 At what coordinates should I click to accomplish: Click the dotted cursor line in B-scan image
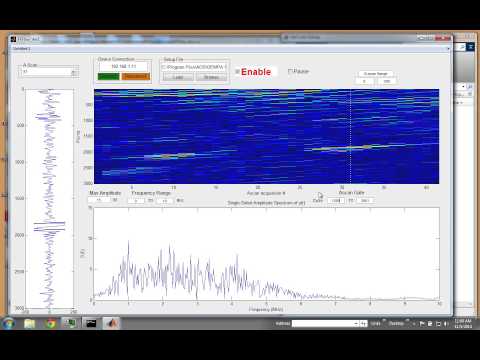click(351, 136)
